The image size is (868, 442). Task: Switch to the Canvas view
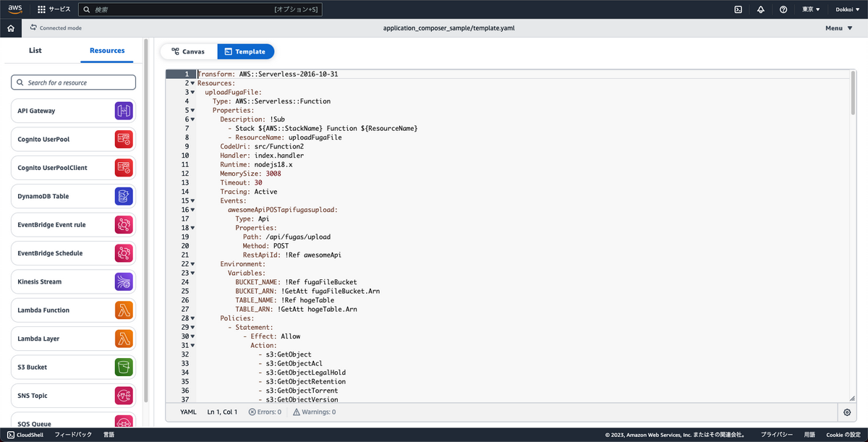[x=188, y=51]
